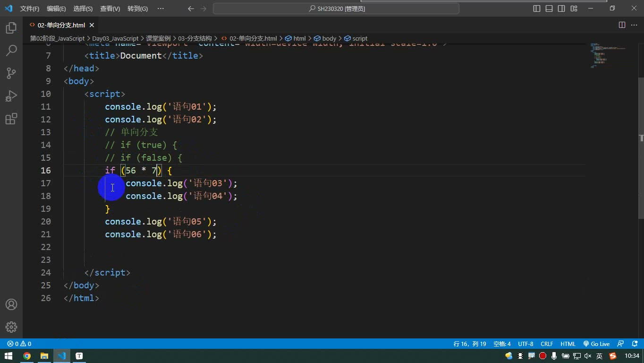Image resolution: width=644 pixels, height=363 pixels.
Task: Open the Extensions view
Action: (11, 119)
